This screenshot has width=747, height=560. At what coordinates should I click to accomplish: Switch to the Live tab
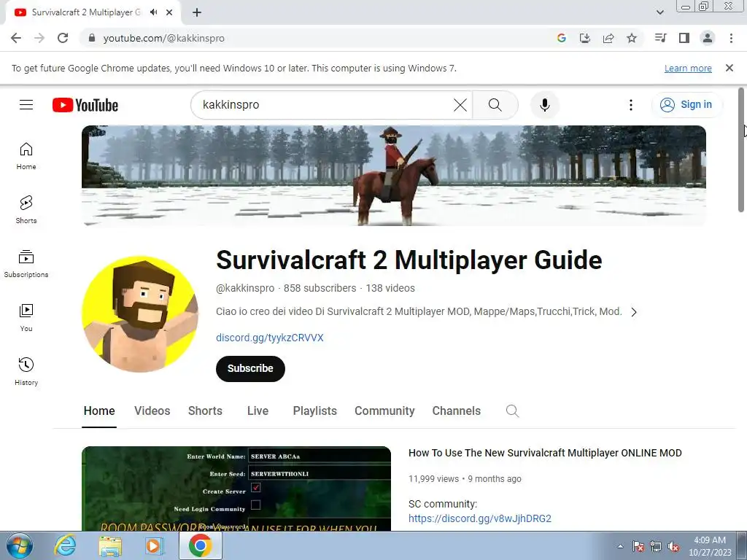(258, 411)
